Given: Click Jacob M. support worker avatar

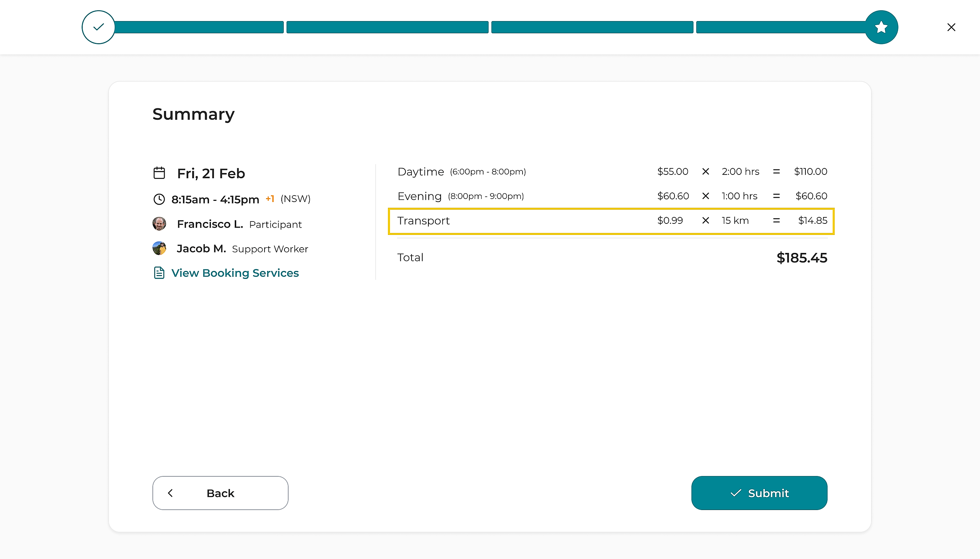Looking at the screenshot, I should (159, 248).
